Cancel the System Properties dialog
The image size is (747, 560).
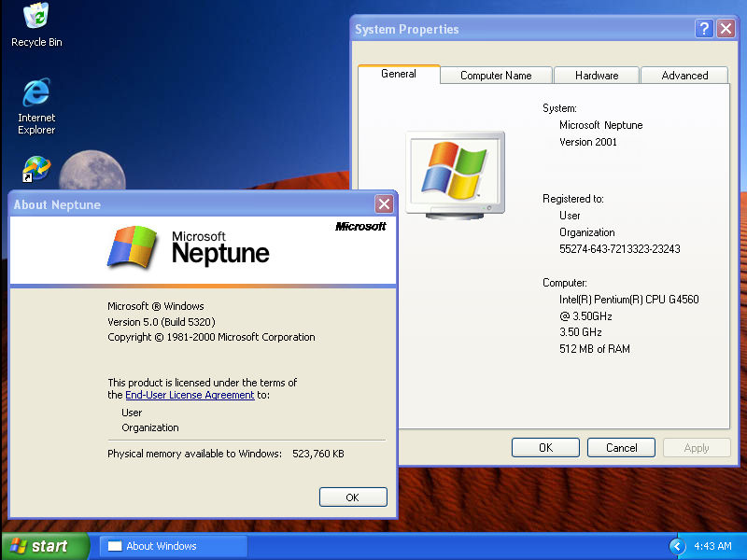coord(621,448)
